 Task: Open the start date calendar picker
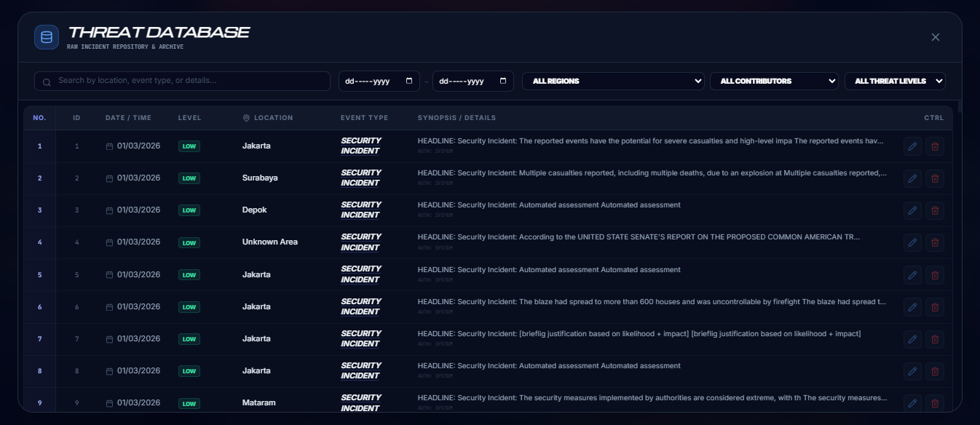pos(409,81)
